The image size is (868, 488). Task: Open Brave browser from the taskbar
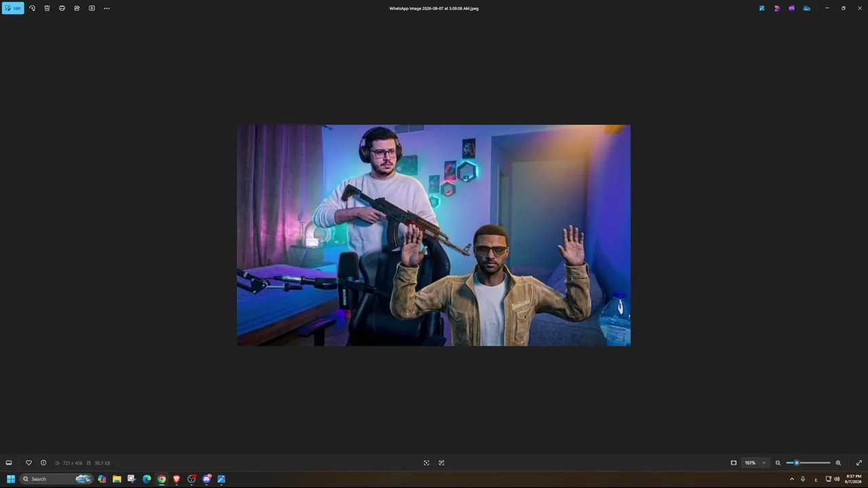coord(176,479)
